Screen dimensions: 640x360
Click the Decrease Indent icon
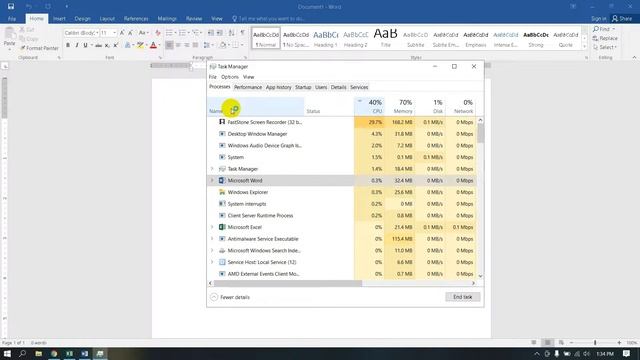(x=211, y=33)
